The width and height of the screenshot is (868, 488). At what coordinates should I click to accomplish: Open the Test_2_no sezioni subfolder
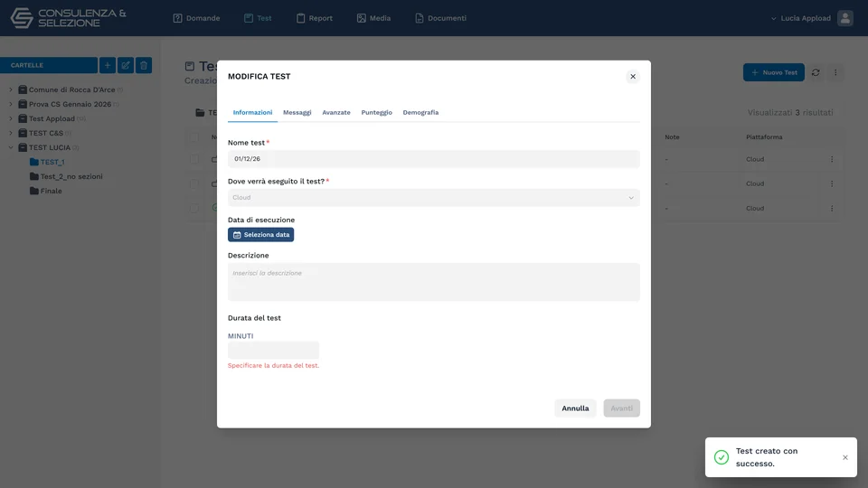(x=66, y=176)
